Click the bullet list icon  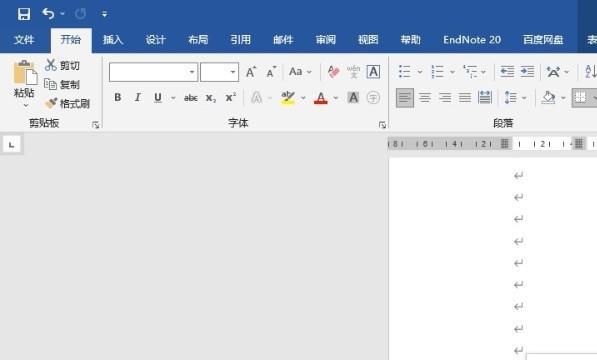(x=404, y=72)
